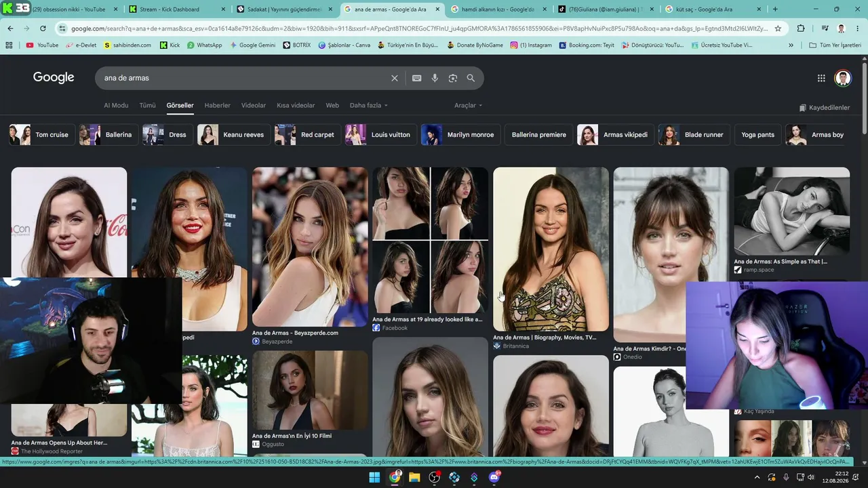Open Windows Start menu
The height and width of the screenshot is (488, 868).
coord(374,477)
